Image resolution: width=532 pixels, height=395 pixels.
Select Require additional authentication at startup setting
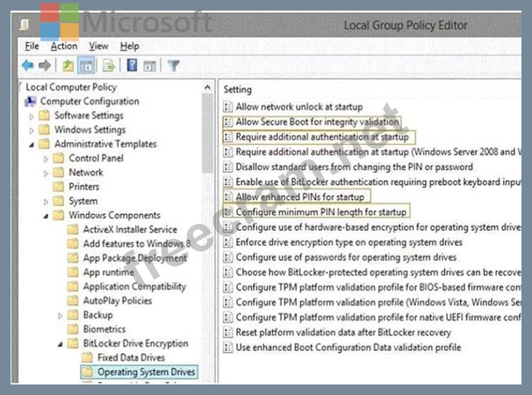coord(322,137)
